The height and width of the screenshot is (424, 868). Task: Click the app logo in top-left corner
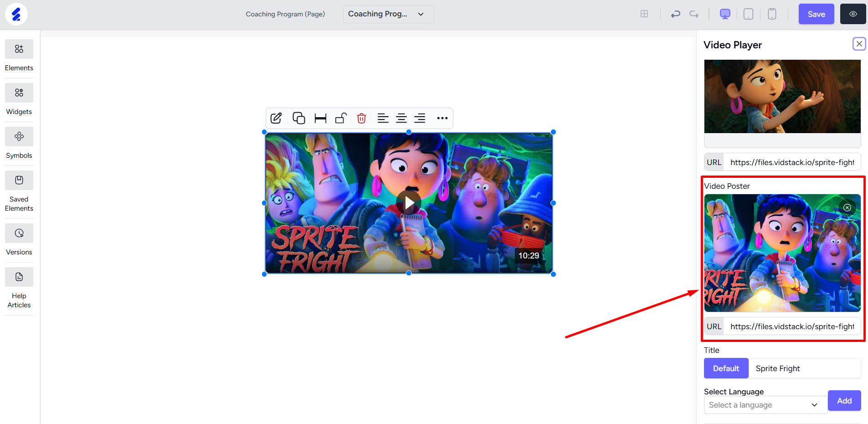click(16, 14)
